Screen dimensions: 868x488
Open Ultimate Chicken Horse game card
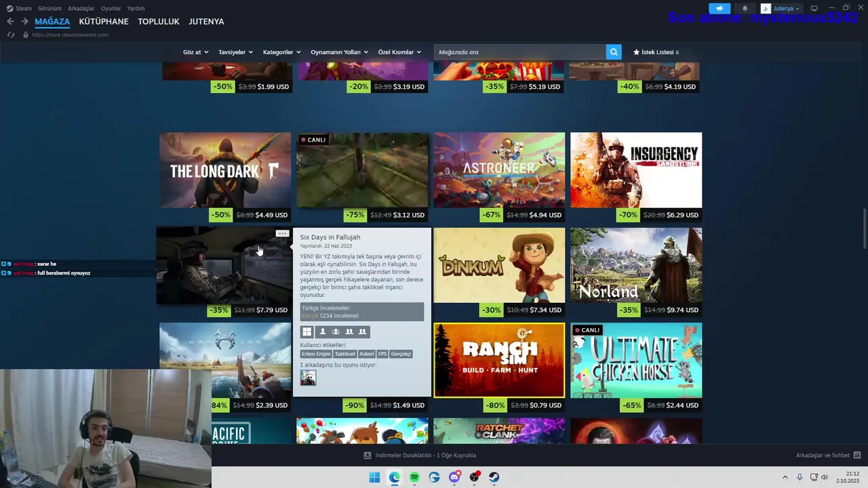click(x=636, y=360)
